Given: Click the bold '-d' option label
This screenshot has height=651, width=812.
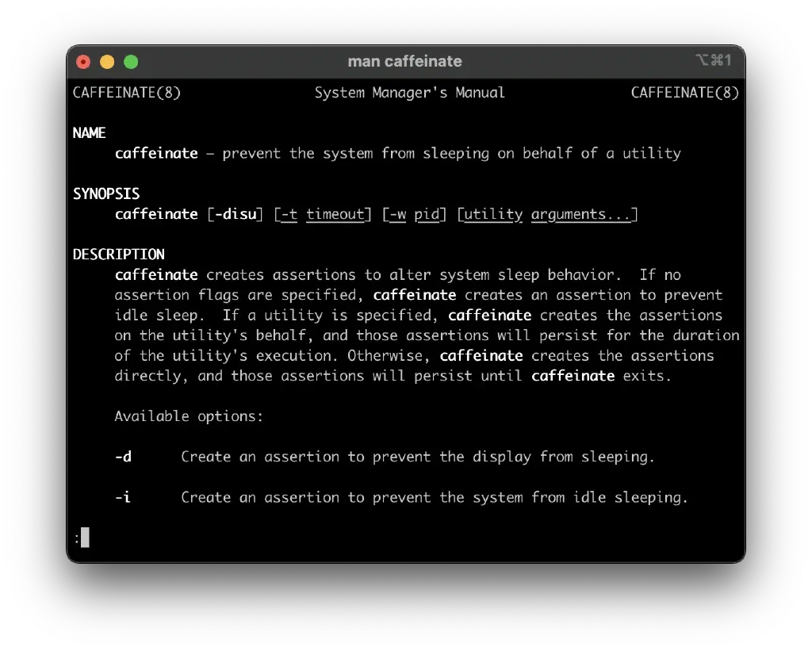Looking at the screenshot, I should click(x=123, y=457).
